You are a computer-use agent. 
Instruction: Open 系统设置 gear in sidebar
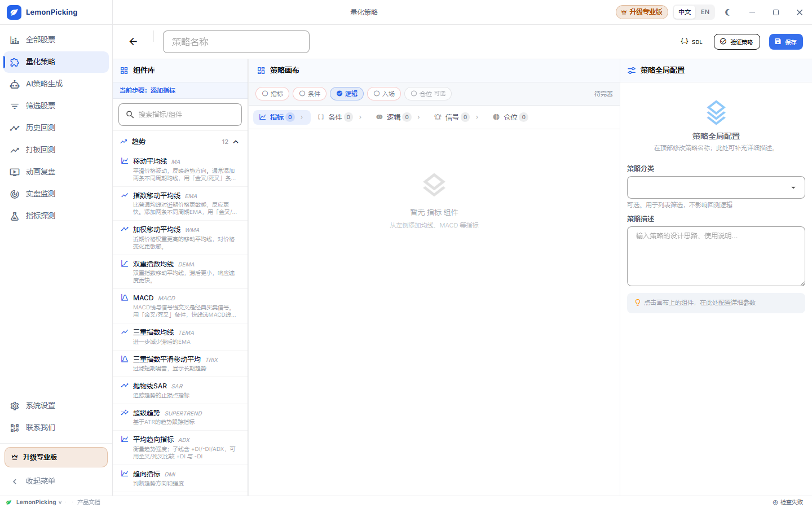click(x=15, y=406)
